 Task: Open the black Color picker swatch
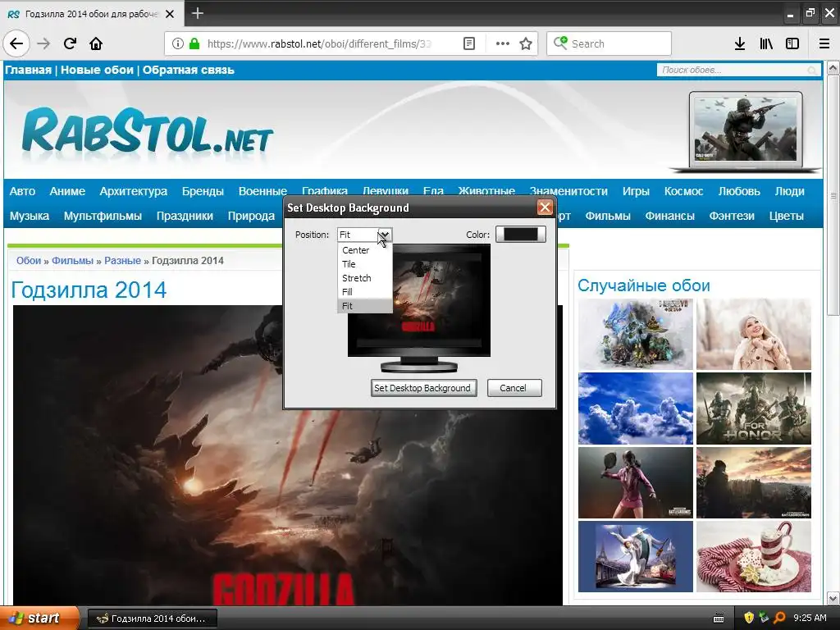click(521, 234)
